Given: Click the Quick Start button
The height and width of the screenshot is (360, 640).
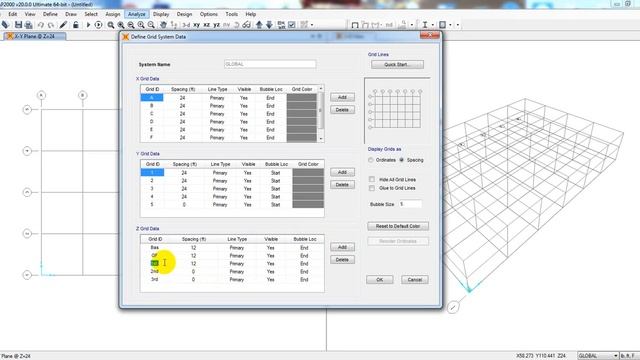Looking at the screenshot, I should pos(397,64).
